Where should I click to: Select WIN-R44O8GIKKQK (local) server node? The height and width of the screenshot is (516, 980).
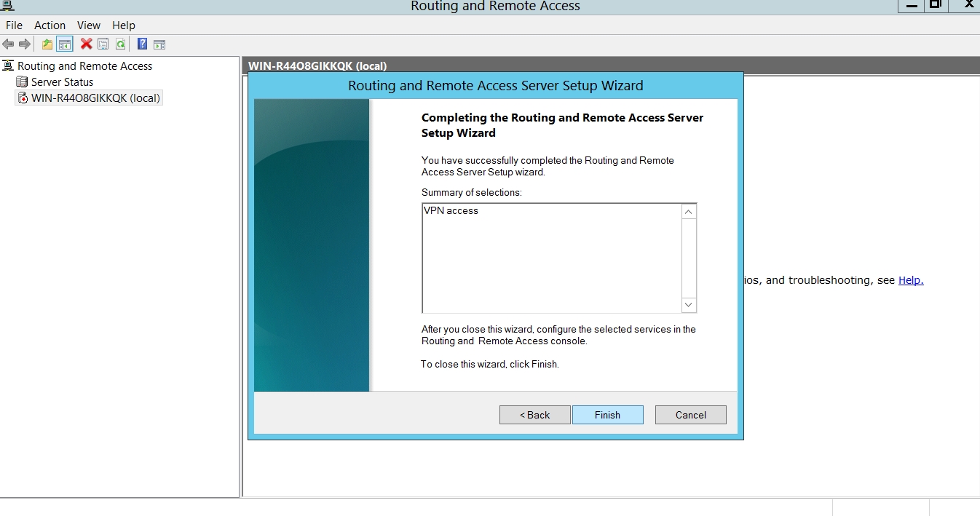95,98
